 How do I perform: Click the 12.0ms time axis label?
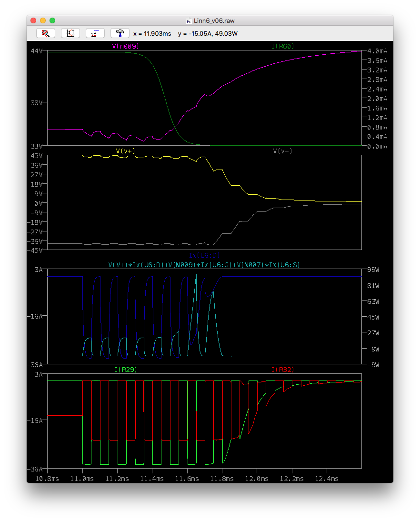pos(257,479)
